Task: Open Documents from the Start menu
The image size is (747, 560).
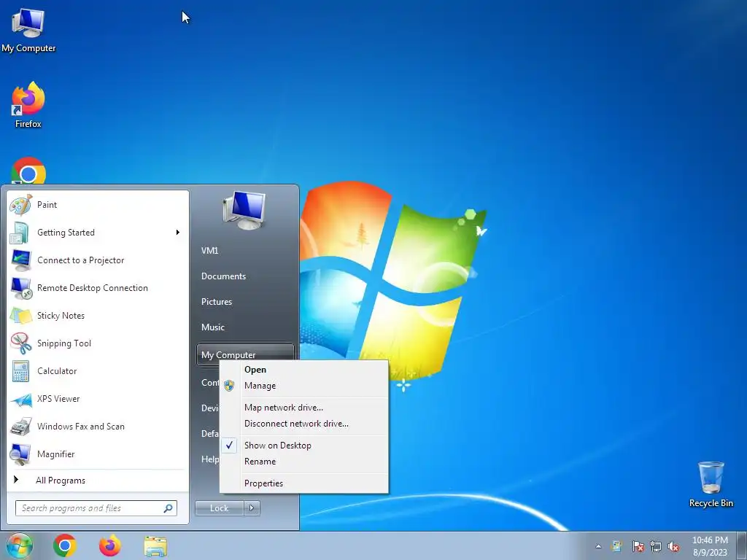Action: click(x=223, y=276)
